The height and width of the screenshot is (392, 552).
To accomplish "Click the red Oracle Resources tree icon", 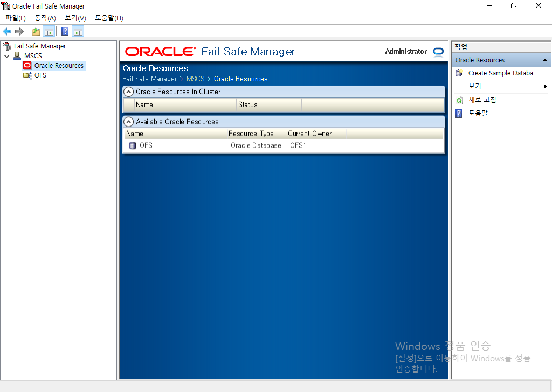I will coord(27,65).
